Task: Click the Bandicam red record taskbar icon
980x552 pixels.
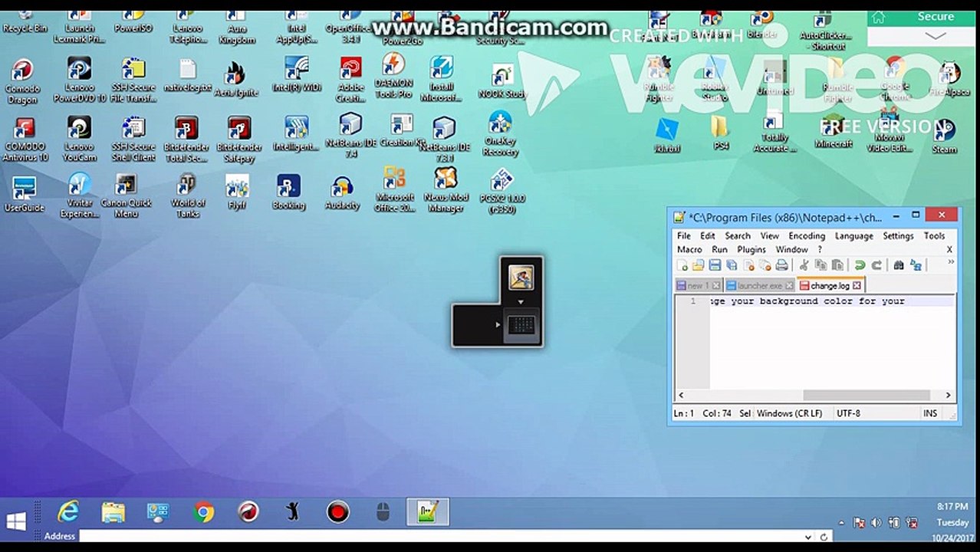Action: click(x=338, y=511)
